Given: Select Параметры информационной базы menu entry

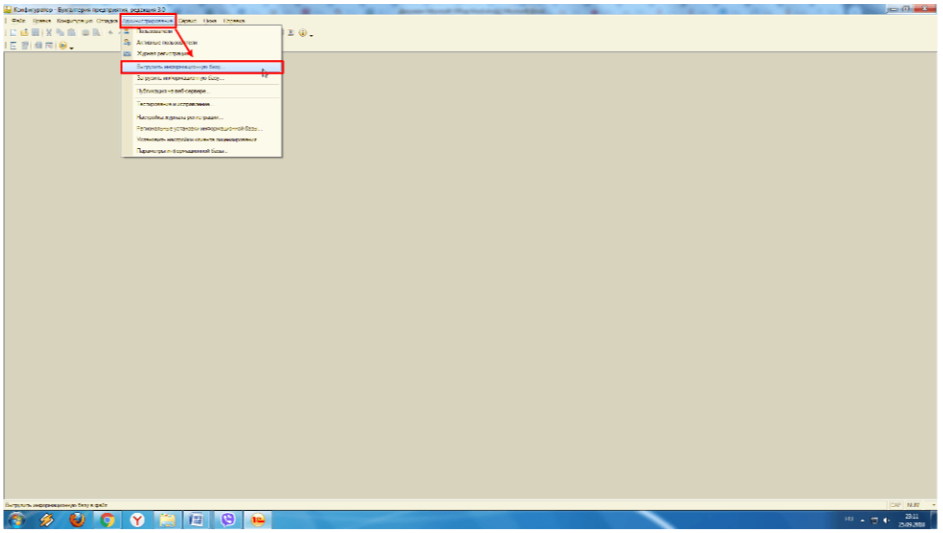Looking at the screenshot, I should [x=201, y=151].
